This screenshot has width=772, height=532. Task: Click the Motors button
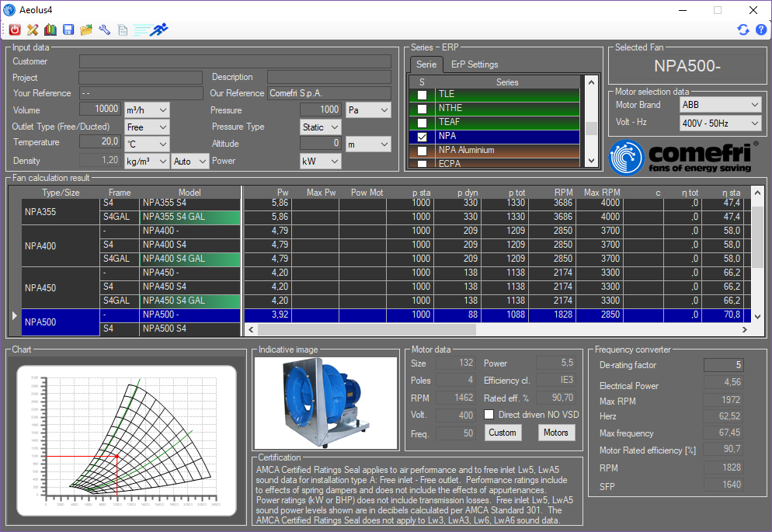556,433
